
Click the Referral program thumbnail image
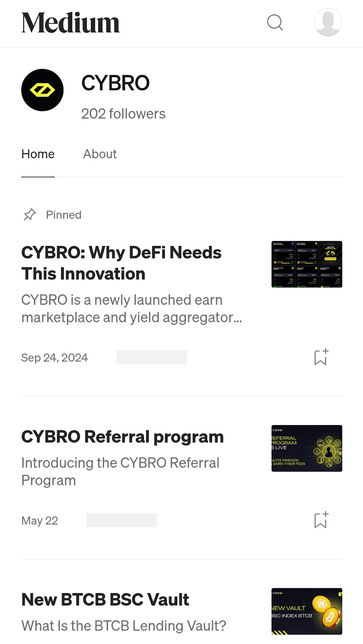307,448
